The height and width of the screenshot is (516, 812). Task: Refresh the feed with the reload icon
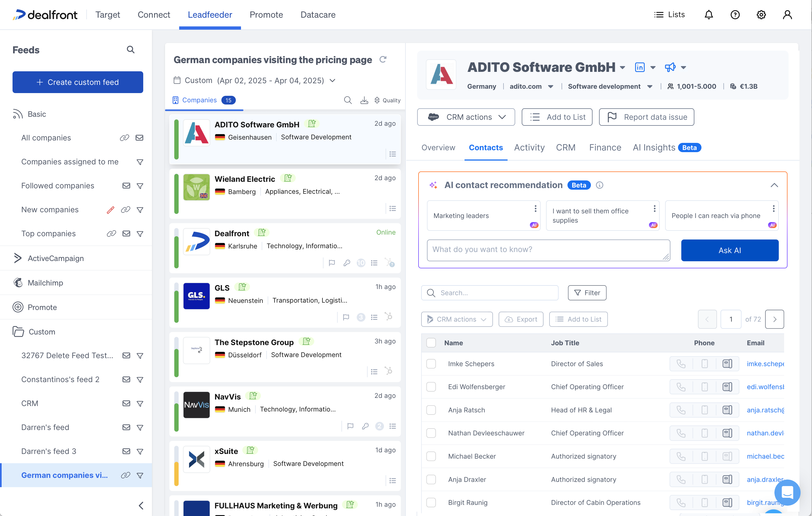[383, 60]
